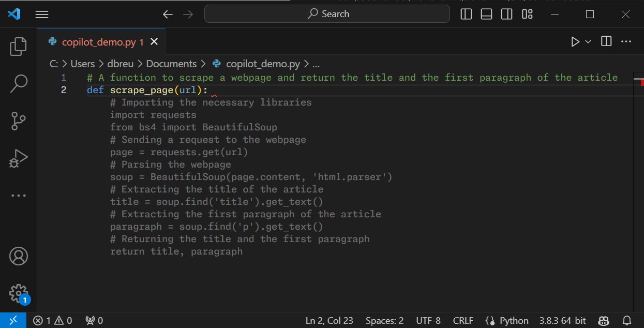Toggle the primary side bar
This screenshot has width=644, height=328.
coord(466,14)
